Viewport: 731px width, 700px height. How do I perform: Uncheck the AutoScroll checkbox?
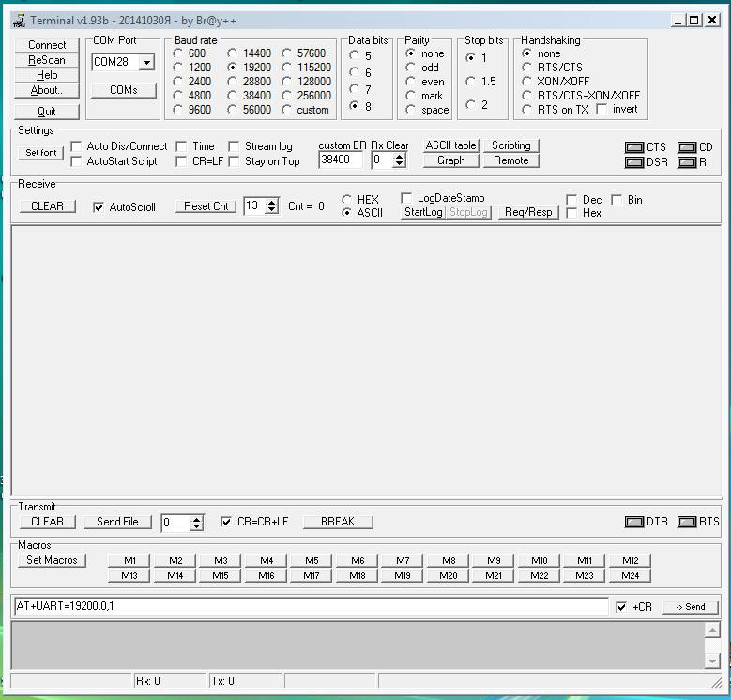coord(99,207)
